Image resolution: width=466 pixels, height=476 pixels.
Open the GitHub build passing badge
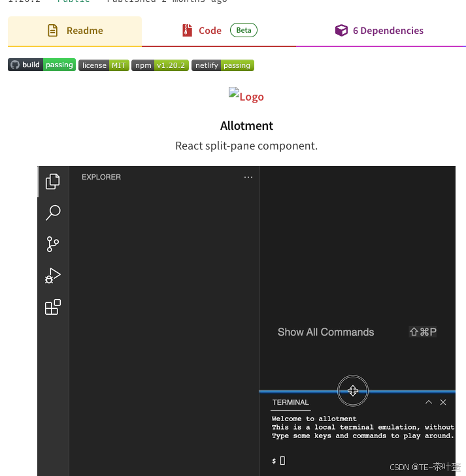42,65
